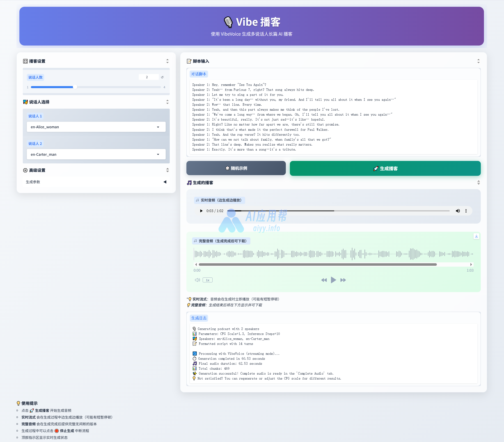This screenshot has height=442, width=504.
Task: Click the 1:03 end time label
Action: [470, 270]
